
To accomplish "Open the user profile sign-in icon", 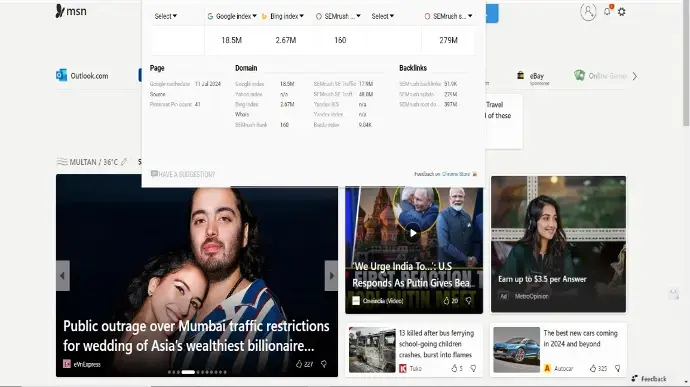I will (588, 12).
